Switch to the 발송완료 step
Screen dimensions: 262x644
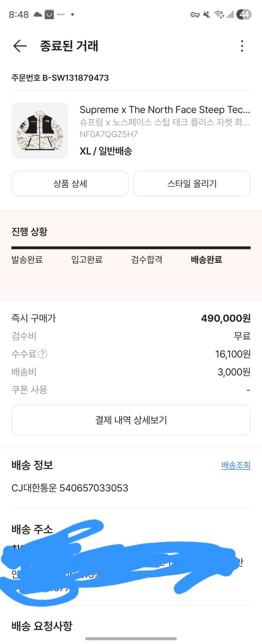point(27,260)
